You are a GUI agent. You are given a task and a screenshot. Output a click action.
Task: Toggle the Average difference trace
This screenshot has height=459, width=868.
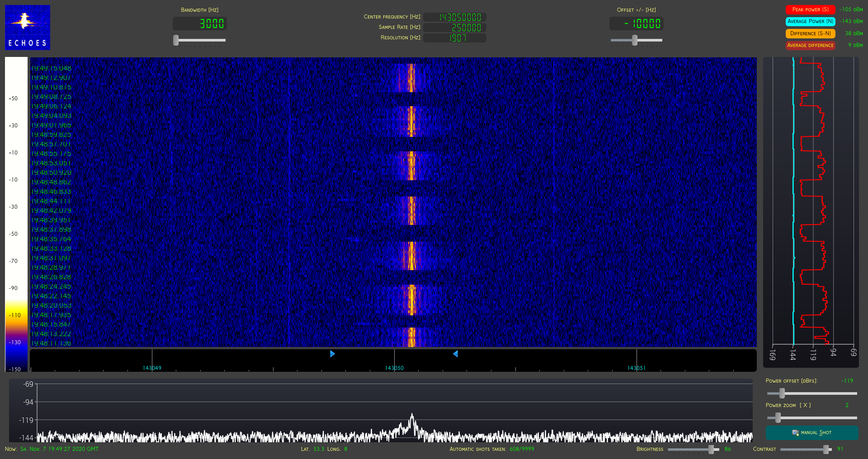[810, 45]
